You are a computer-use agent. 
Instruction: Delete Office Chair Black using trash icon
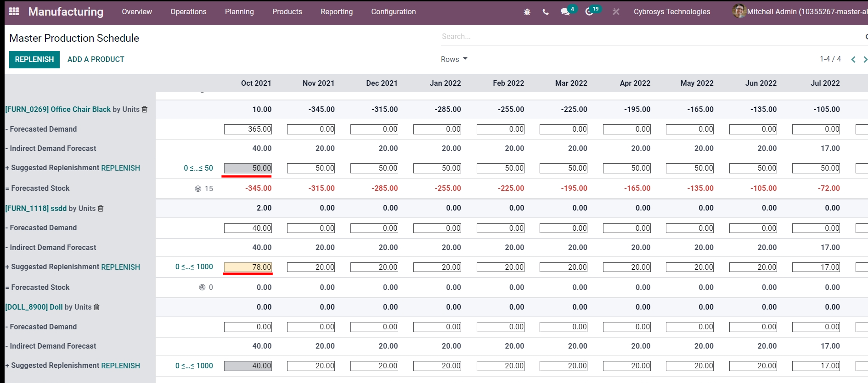pyautogui.click(x=145, y=109)
